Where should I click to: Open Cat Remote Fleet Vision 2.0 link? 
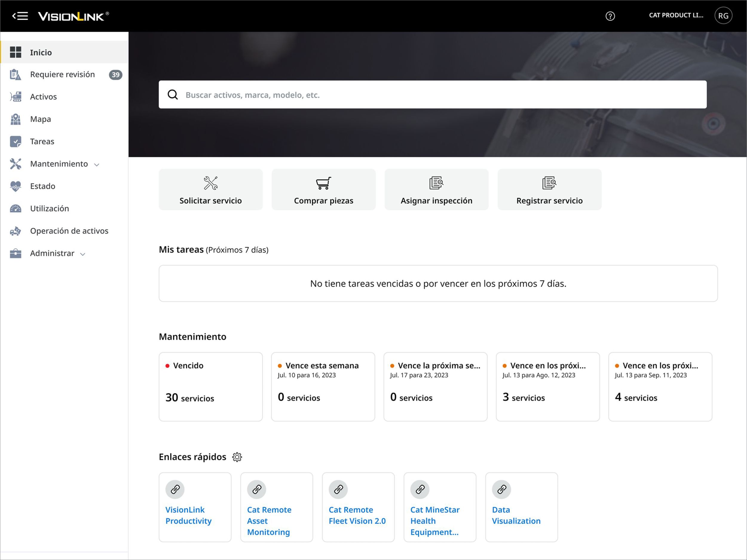point(357,515)
